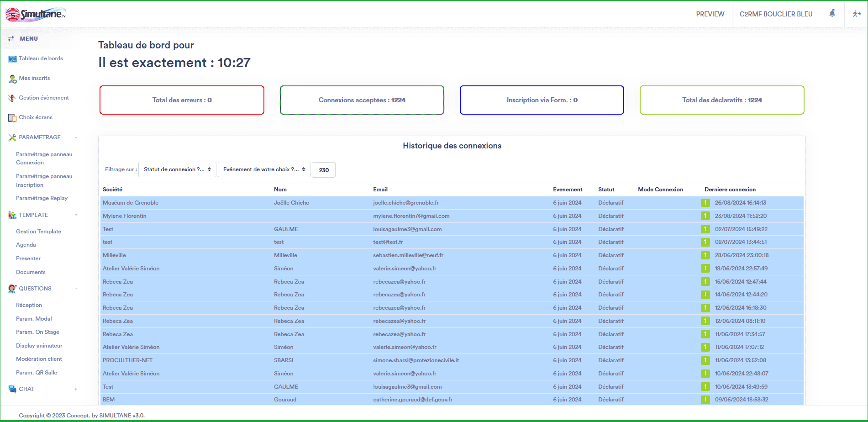Click the Simultane.tv logo
The image size is (868, 422).
point(36,14)
